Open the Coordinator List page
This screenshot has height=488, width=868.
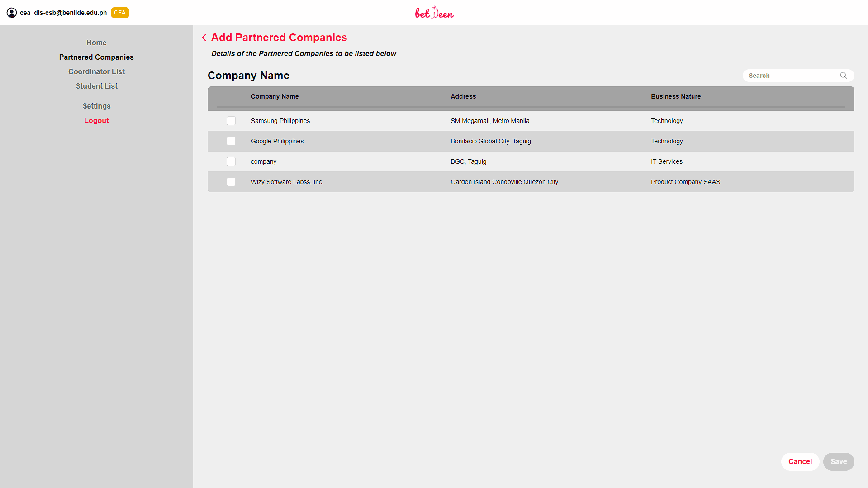pos(96,71)
